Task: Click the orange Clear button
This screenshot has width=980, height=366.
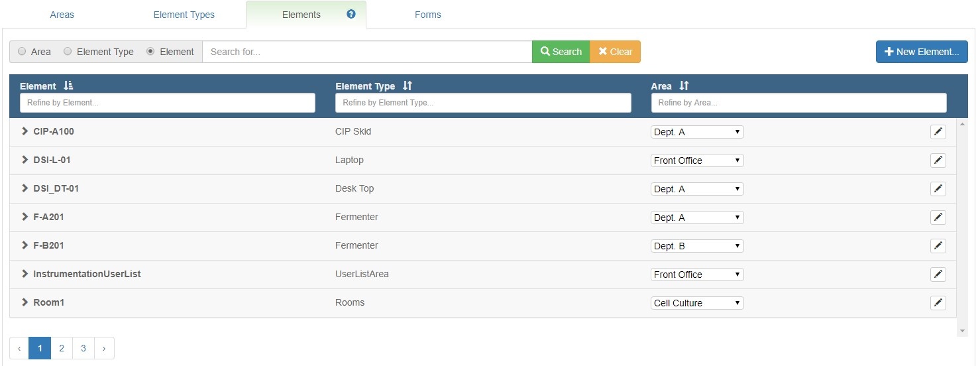Action: [x=616, y=52]
